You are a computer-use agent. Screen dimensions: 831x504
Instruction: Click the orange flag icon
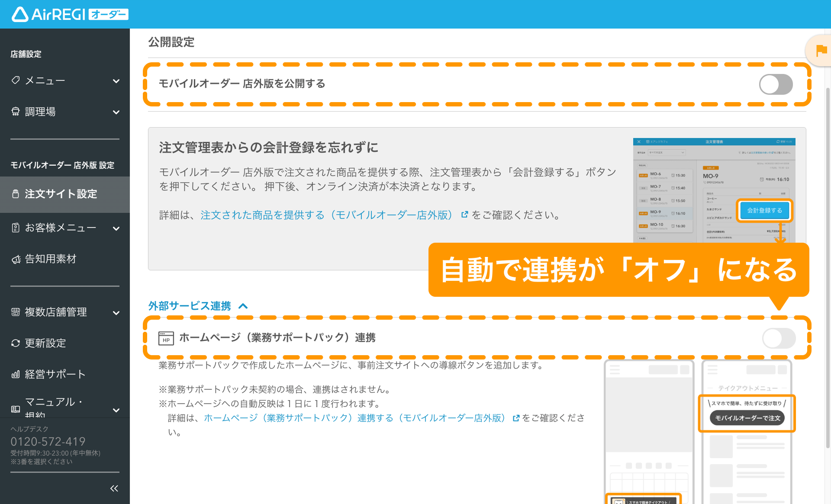click(821, 51)
